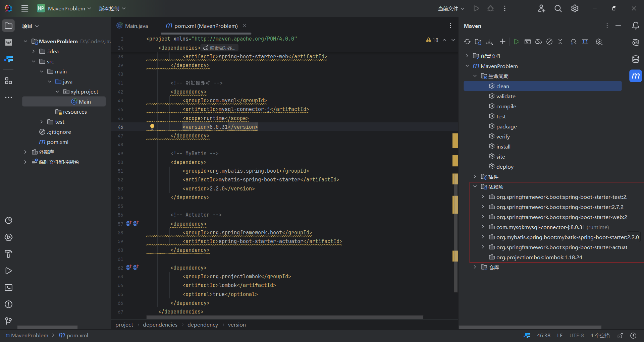Open Maven panel options menu
This screenshot has height=342, width=644.
(x=607, y=25)
